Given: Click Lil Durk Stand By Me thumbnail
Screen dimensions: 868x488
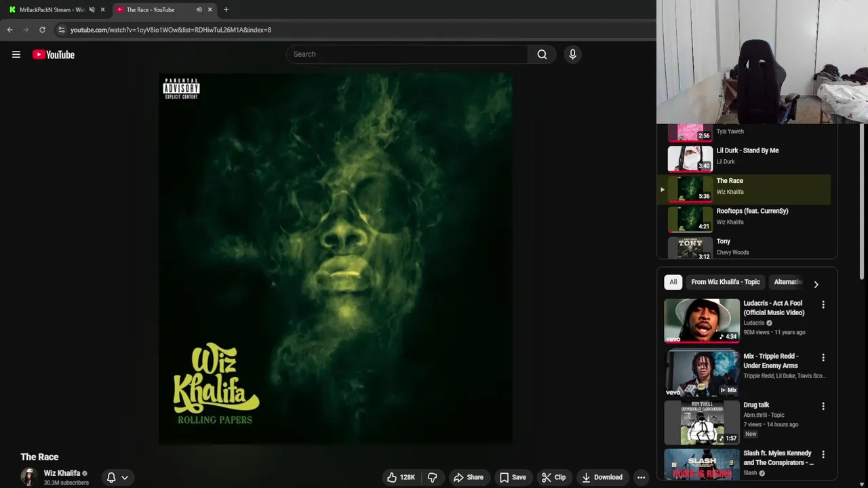Looking at the screenshot, I should [690, 159].
